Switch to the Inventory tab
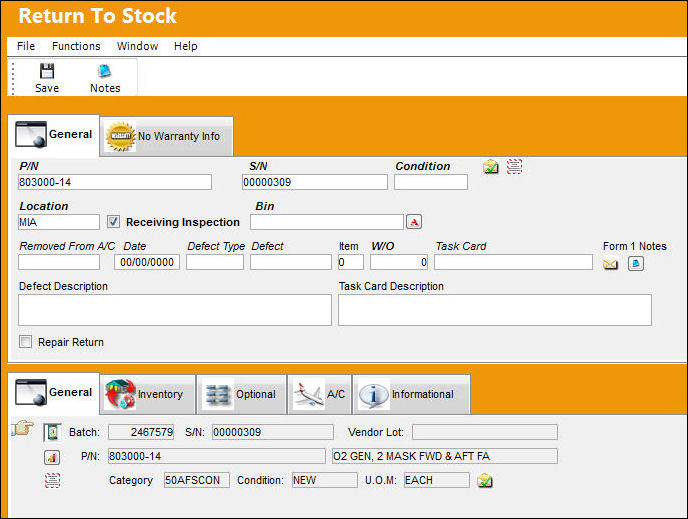Image resolution: width=688 pixels, height=519 pixels. (x=147, y=394)
